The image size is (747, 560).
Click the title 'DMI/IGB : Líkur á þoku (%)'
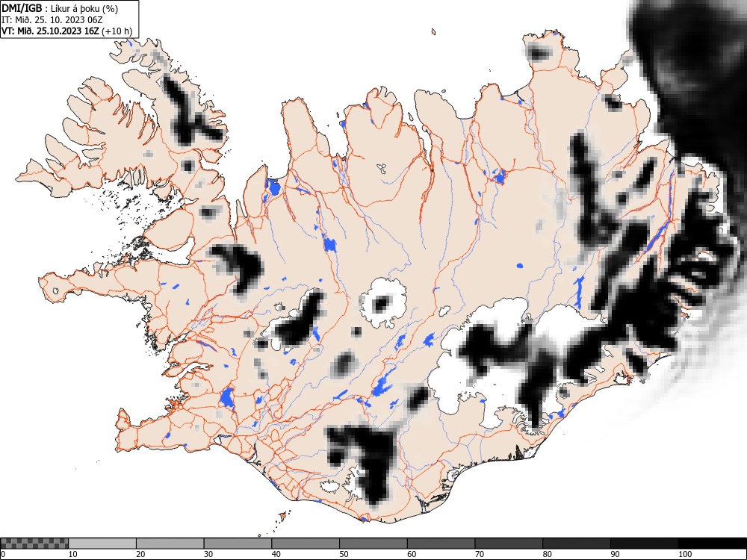(60, 8)
